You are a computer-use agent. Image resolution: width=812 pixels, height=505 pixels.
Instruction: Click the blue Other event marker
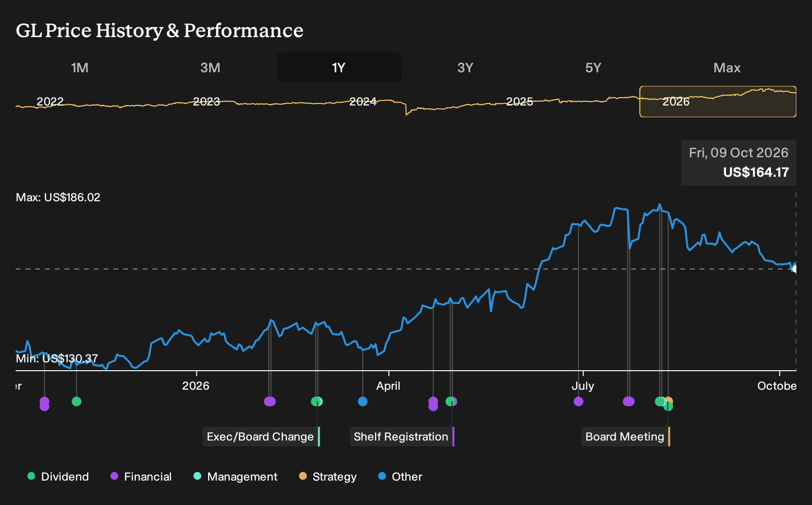tap(363, 401)
